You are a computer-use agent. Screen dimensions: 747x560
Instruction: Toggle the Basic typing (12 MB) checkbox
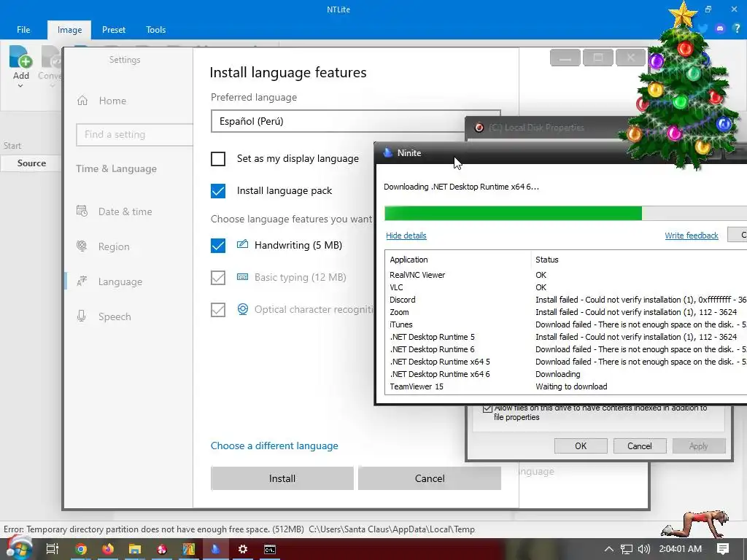pos(218,277)
